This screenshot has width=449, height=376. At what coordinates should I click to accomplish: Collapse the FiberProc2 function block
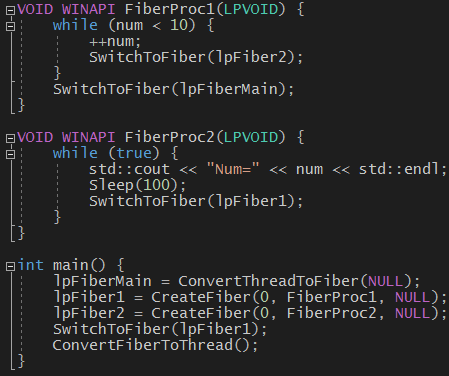11,138
